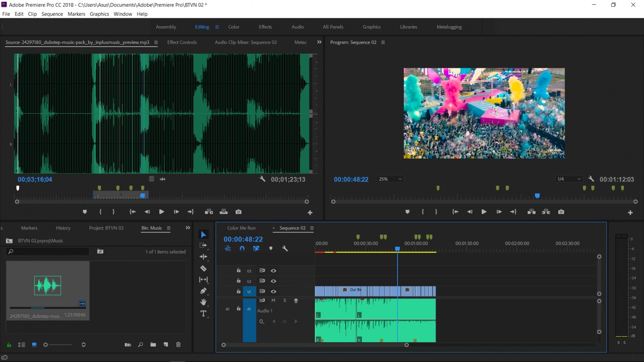
Task: Select the Type tool
Action: (204, 314)
